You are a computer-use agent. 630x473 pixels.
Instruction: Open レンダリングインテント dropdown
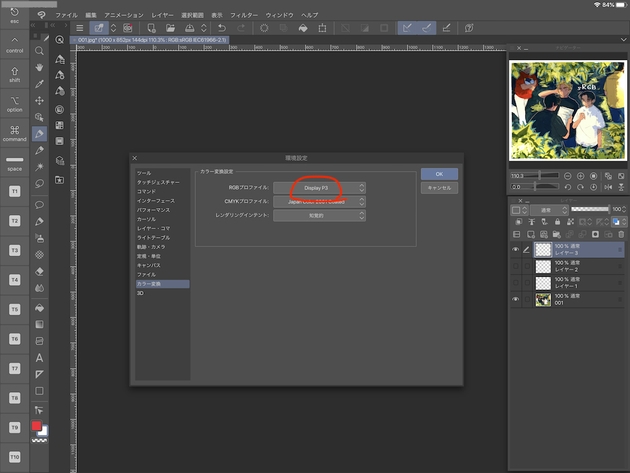[319, 216]
